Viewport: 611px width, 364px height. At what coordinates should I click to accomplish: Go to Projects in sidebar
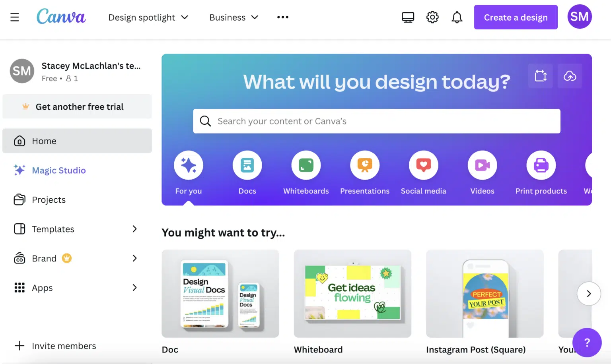pos(49,200)
